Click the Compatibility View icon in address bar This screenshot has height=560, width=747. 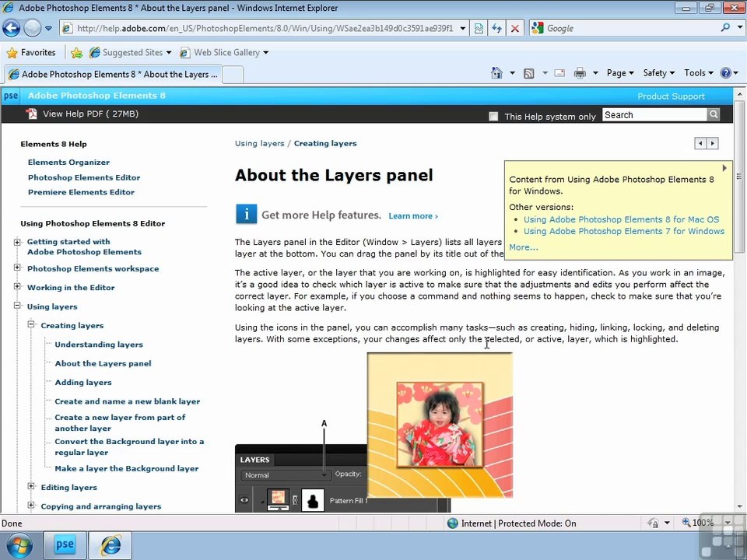(x=479, y=29)
